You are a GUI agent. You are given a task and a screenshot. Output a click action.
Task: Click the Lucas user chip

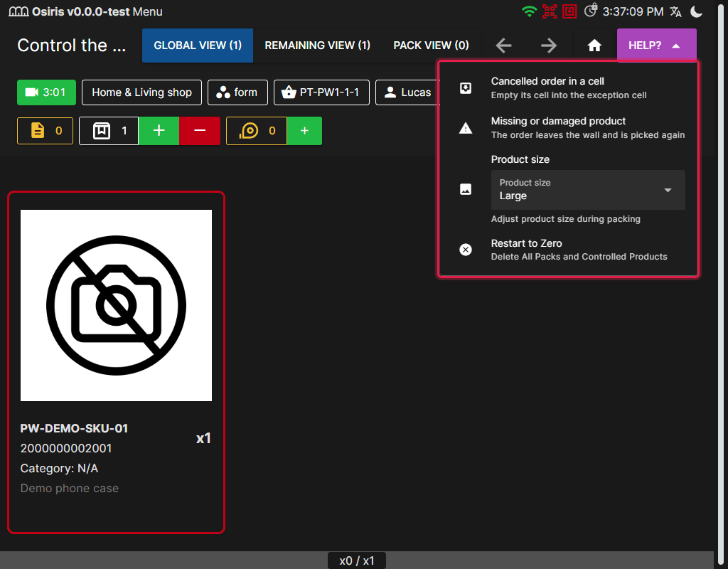click(x=407, y=92)
